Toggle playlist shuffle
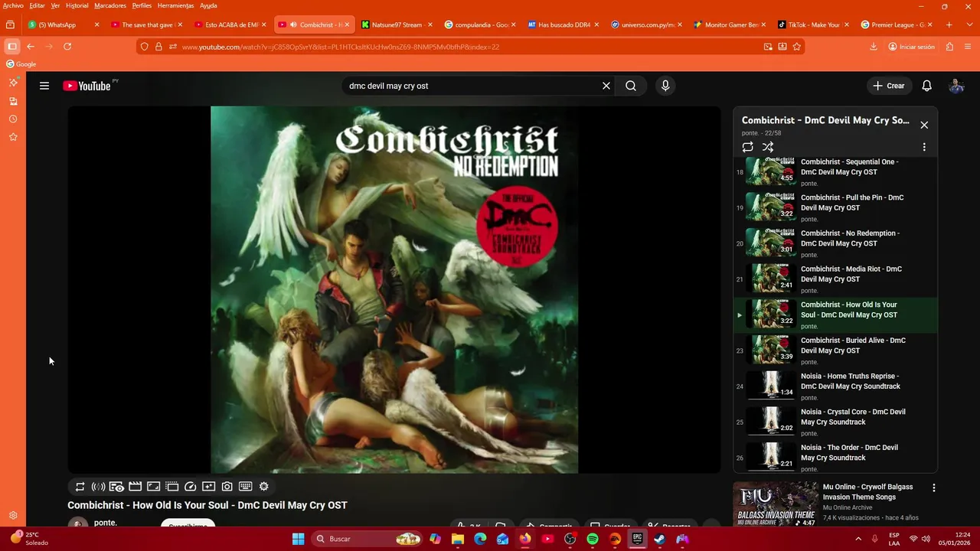Viewport: 980px width, 551px height. [x=768, y=147]
